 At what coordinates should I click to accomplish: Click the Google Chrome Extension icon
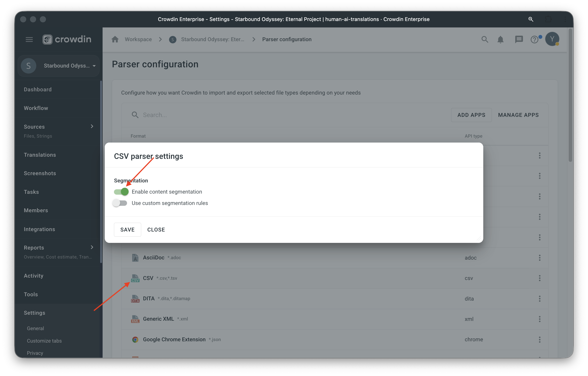135,339
